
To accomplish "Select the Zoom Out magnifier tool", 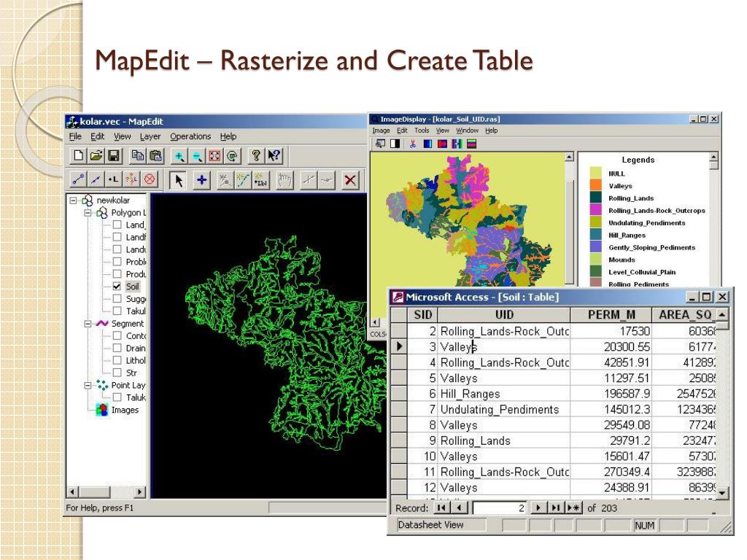I will (x=197, y=156).
